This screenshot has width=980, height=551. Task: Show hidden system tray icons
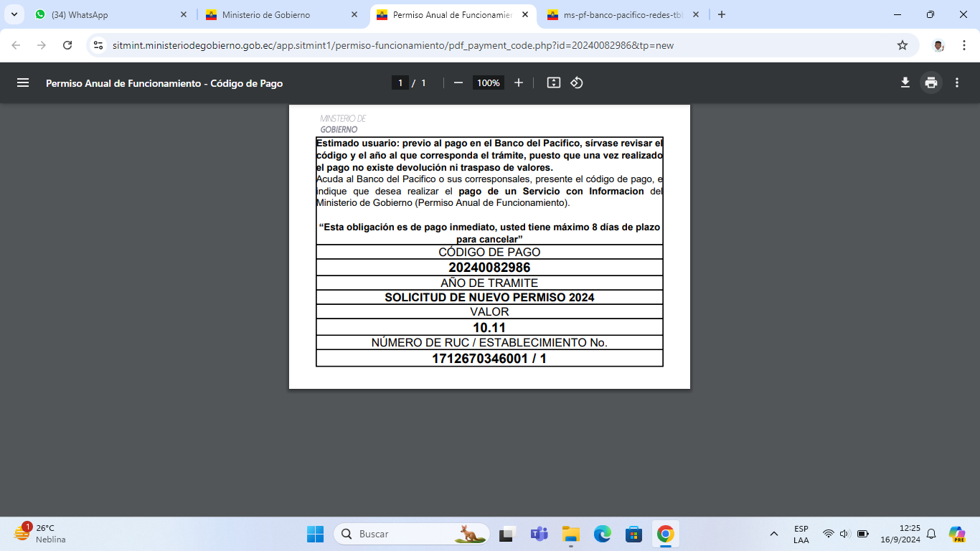(x=774, y=534)
